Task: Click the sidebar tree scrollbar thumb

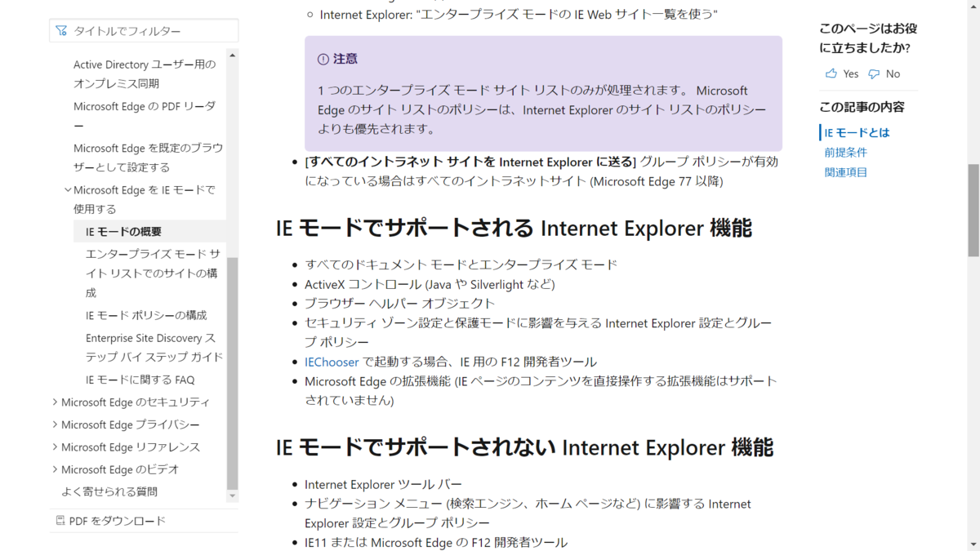Action: tap(233, 373)
